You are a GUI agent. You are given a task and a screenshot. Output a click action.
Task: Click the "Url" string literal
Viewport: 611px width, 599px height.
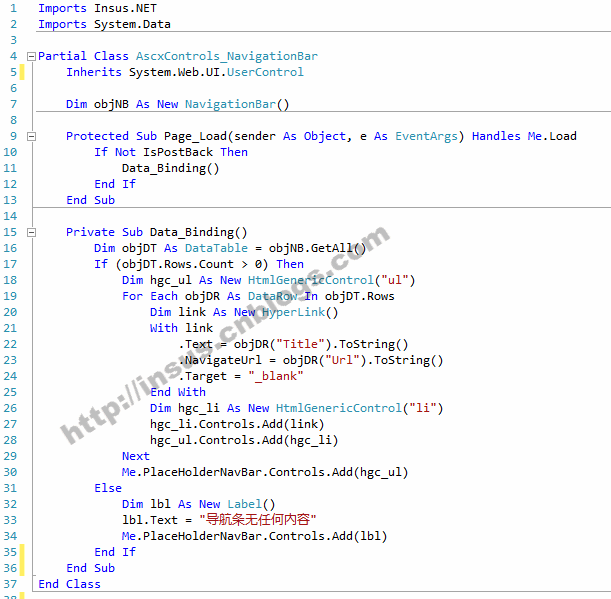point(342,360)
